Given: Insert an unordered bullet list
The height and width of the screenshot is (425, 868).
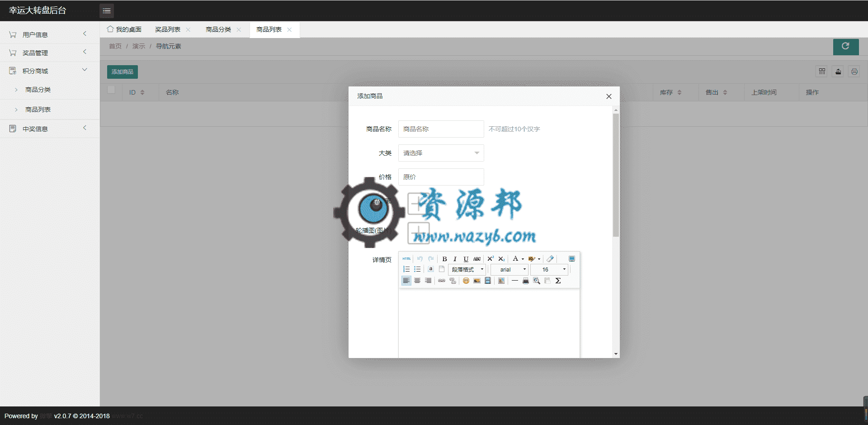Looking at the screenshot, I should click(417, 269).
